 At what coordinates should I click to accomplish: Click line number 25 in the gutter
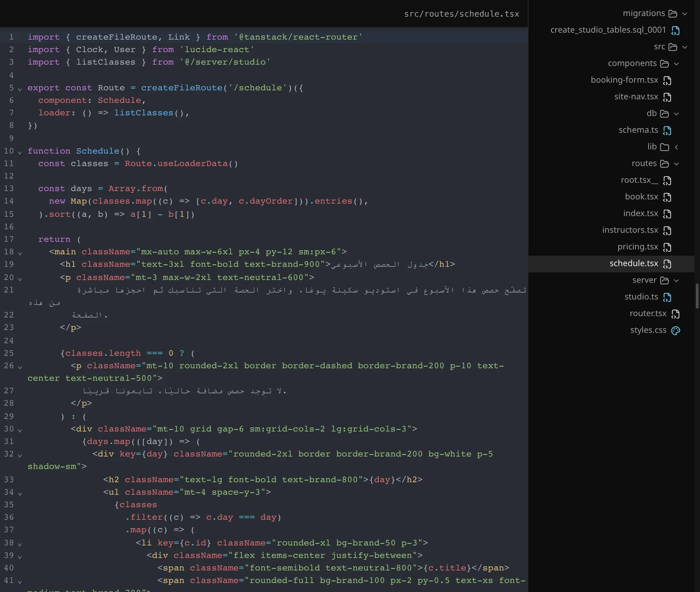(9, 353)
